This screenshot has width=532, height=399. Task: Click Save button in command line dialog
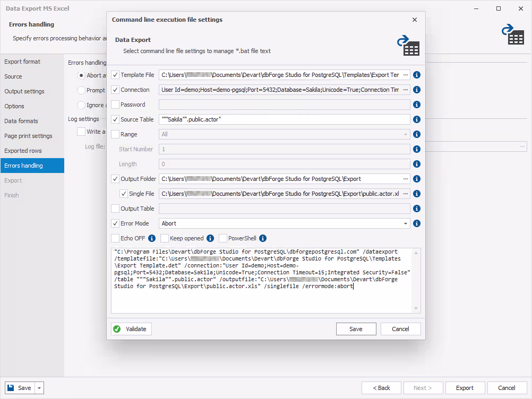pyautogui.click(x=356, y=329)
